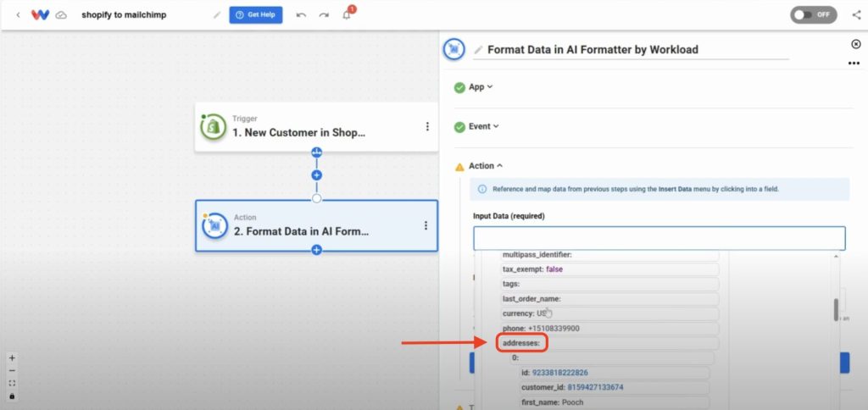Select the Format Data in AI Formatter step
Image resolution: width=868 pixels, height=410 pixels.
[x=316, y=225]
